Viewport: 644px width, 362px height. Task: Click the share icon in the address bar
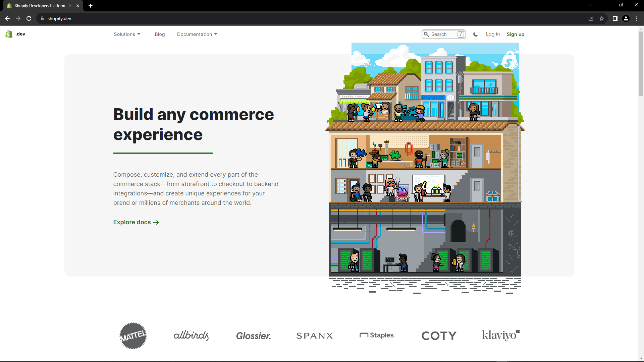[x=591, y=18]
